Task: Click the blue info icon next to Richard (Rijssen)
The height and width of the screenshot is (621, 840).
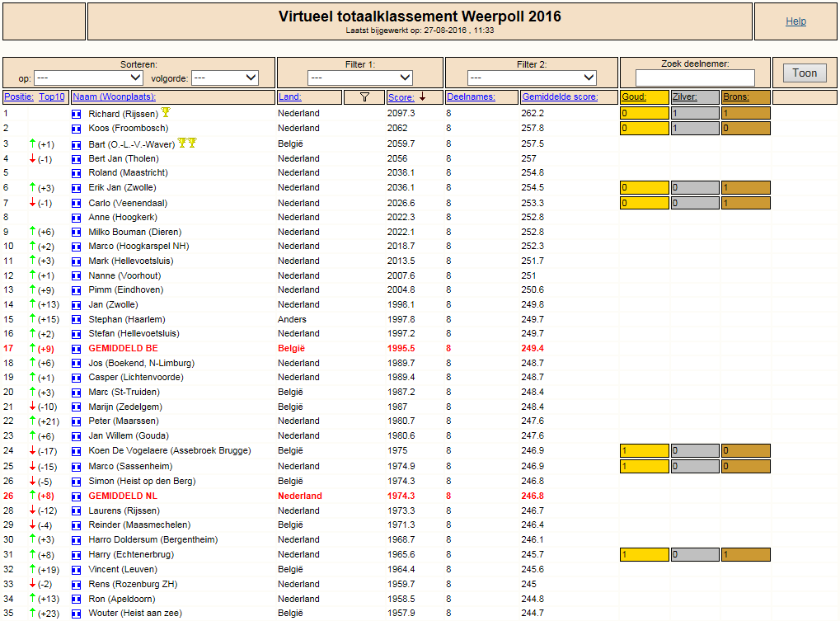Action: [76, 114]
